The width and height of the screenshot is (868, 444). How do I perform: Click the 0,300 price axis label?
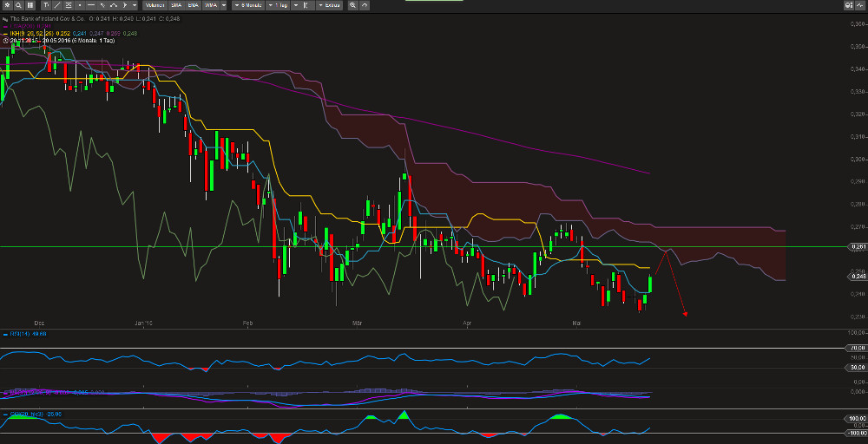tap(858, 160)
